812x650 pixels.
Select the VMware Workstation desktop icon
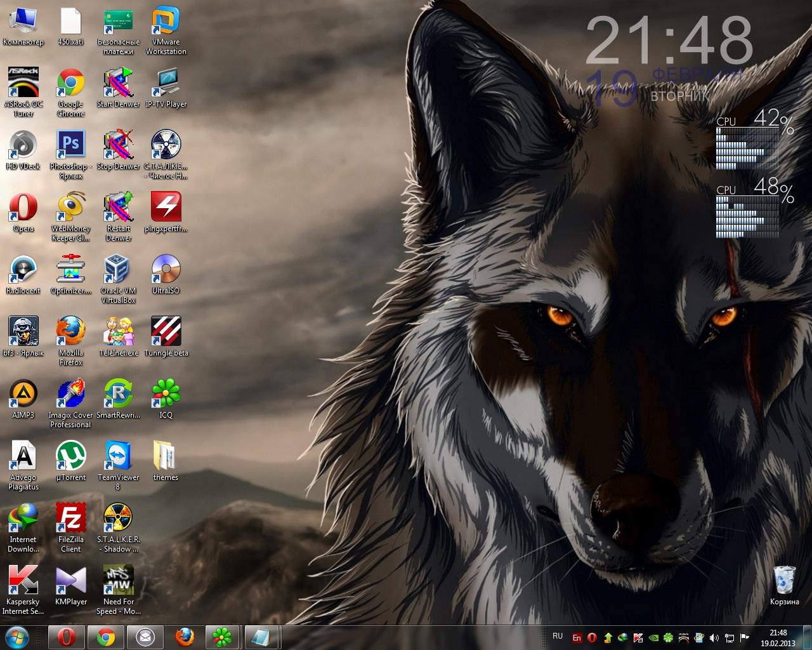coord(166,22)
